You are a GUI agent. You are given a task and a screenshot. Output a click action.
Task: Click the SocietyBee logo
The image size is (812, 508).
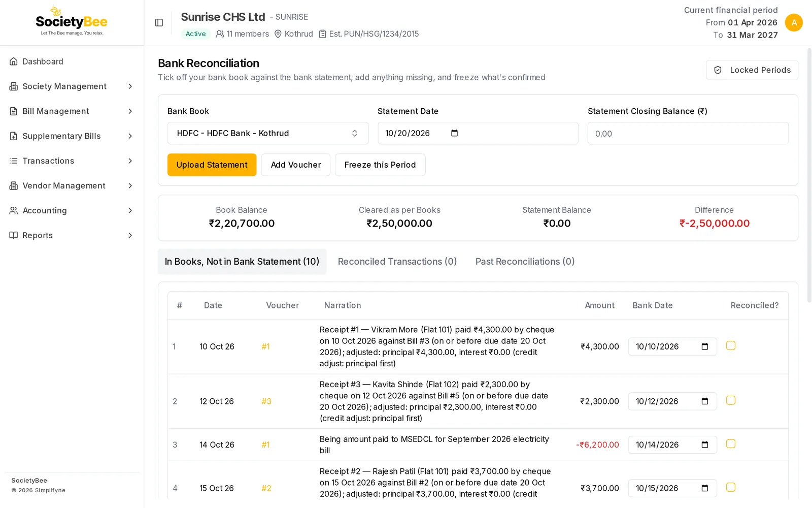click(72, 21)
